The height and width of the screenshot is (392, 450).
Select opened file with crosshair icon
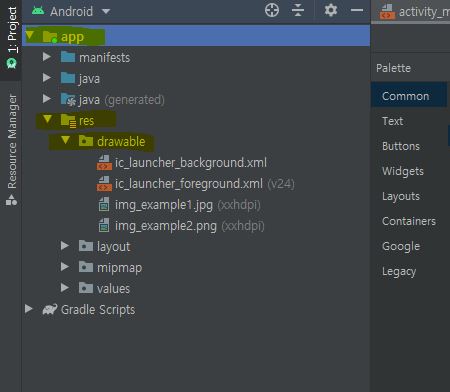point(272,10)
